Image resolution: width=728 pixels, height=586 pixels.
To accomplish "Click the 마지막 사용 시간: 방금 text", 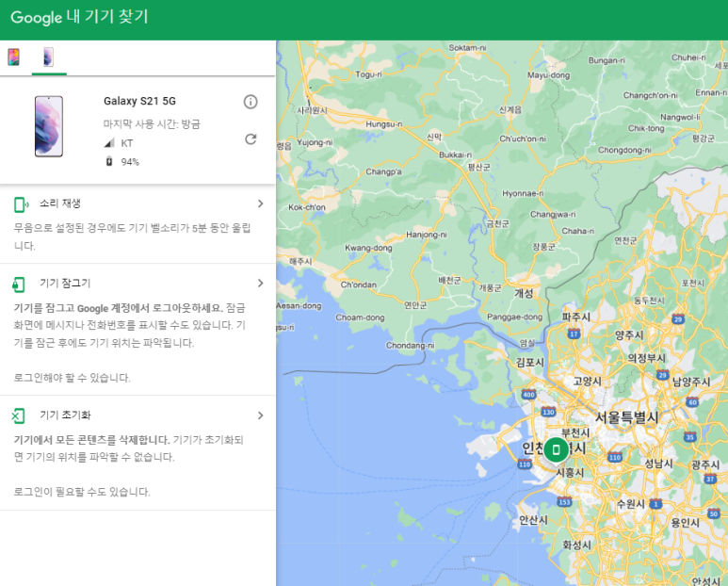I will coord(152,124).
